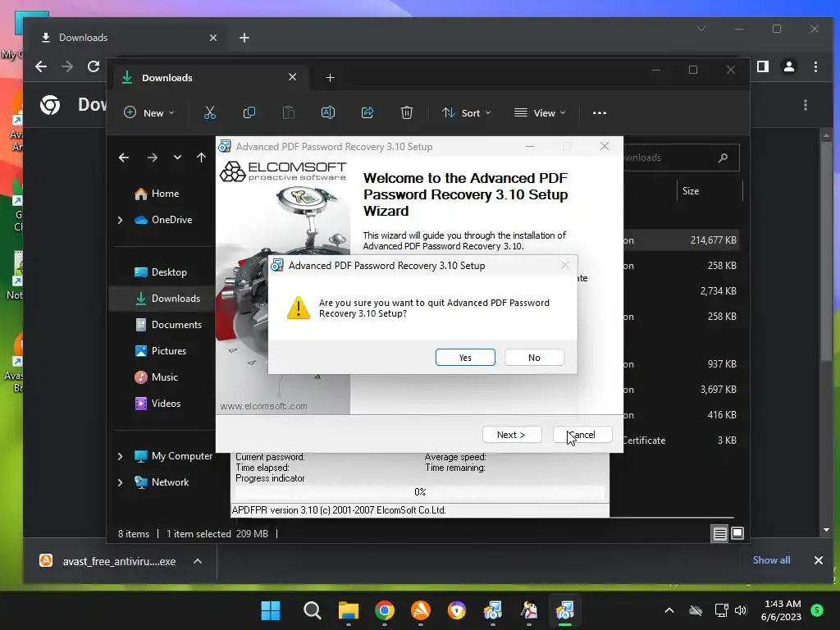Click the Cut icon in File Explorer toolbar
Viewport: 840px width, 630px height.
click(x=209, y=112)
